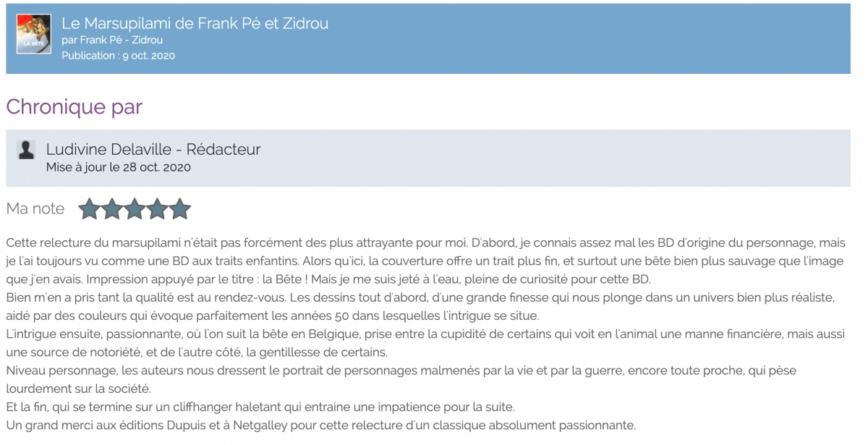Click the Ma note label
This screenshot has height=445, width=868.
pos(35,209)
